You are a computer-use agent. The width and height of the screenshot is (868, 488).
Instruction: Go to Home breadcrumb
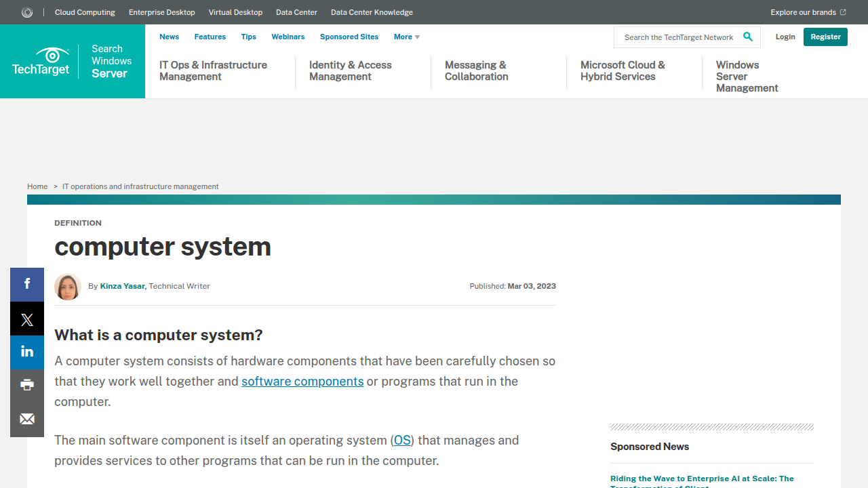[37, 186]
